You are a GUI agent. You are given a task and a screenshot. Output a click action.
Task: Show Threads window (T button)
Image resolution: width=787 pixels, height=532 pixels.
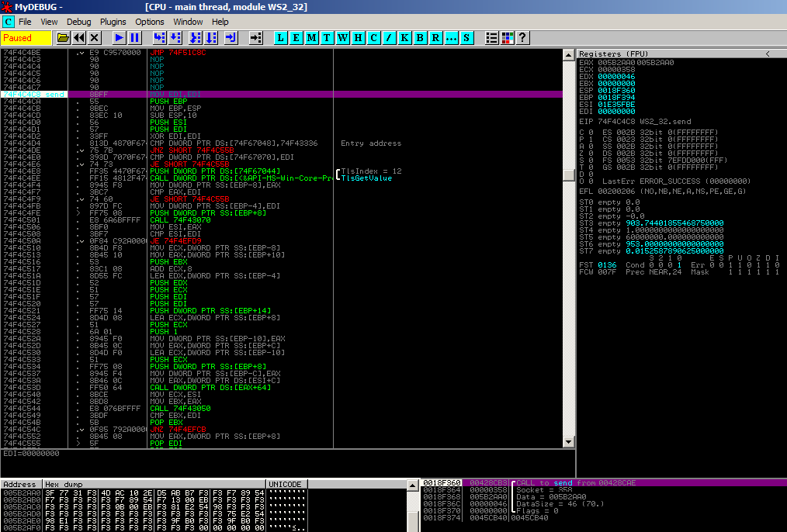point(328,37)
